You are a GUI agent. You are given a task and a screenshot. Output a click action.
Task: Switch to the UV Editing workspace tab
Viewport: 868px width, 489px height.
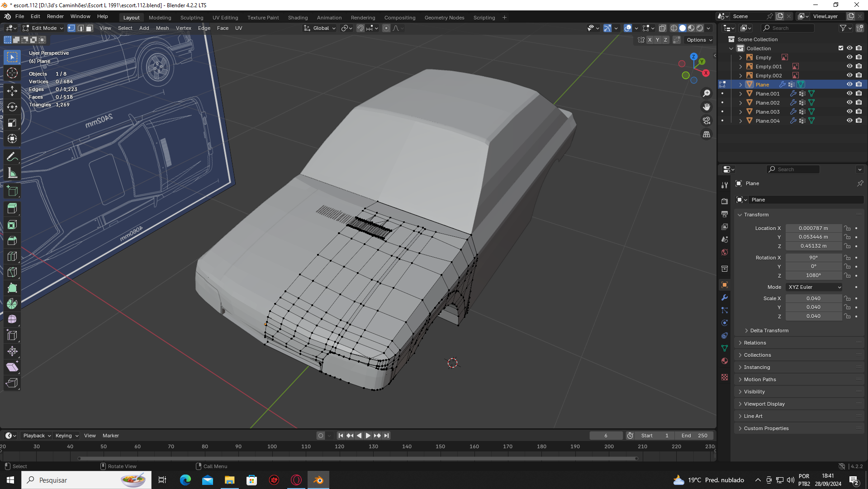(225, 18)
